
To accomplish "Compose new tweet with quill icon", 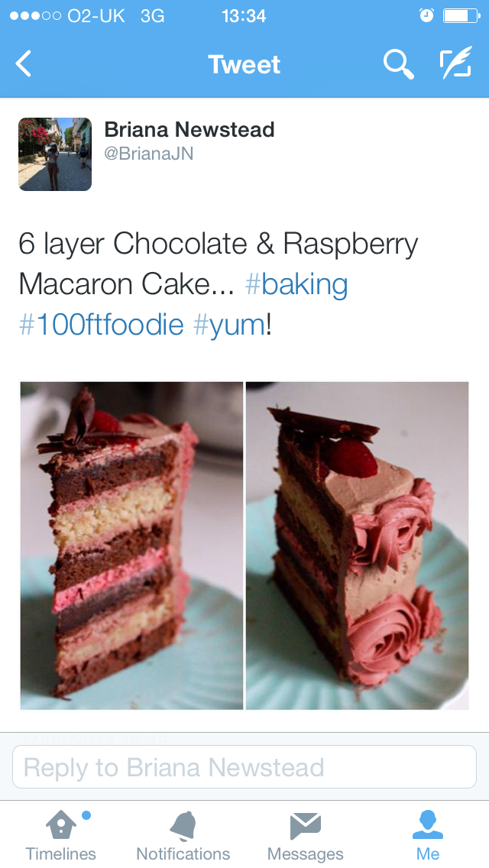I will pyautogui.click(x=456, y=62).
